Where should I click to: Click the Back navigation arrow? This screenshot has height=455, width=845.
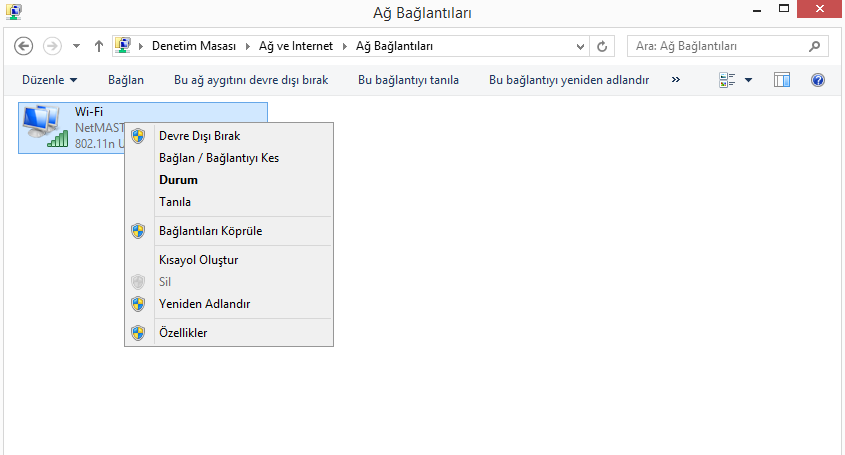point(25,46)
